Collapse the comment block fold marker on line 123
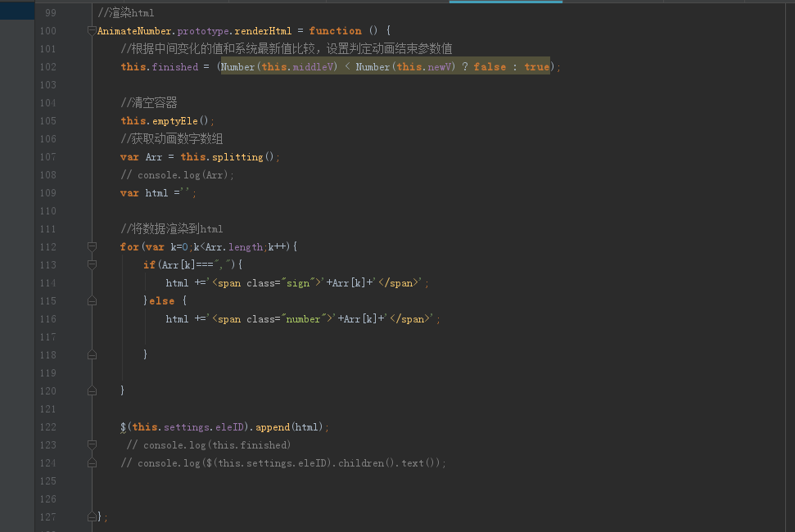795x532 pixels. (x=92, y=445)
